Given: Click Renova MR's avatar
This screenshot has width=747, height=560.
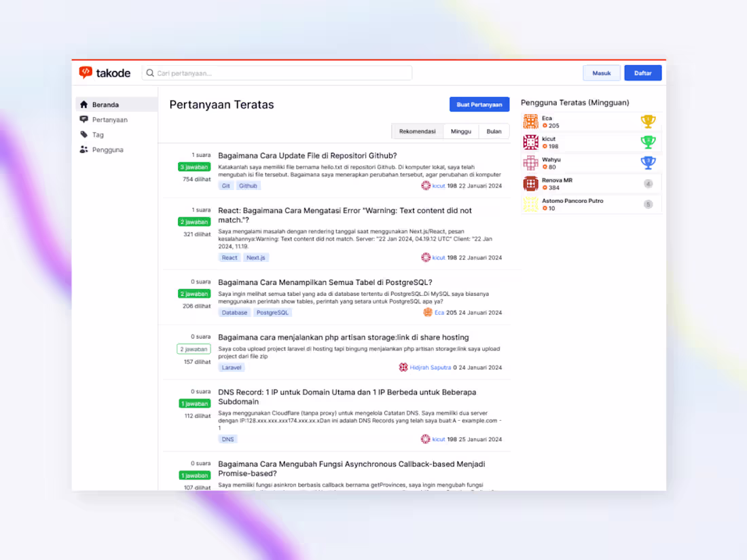Looking at the screenshot, I should (x=530, y=183).
